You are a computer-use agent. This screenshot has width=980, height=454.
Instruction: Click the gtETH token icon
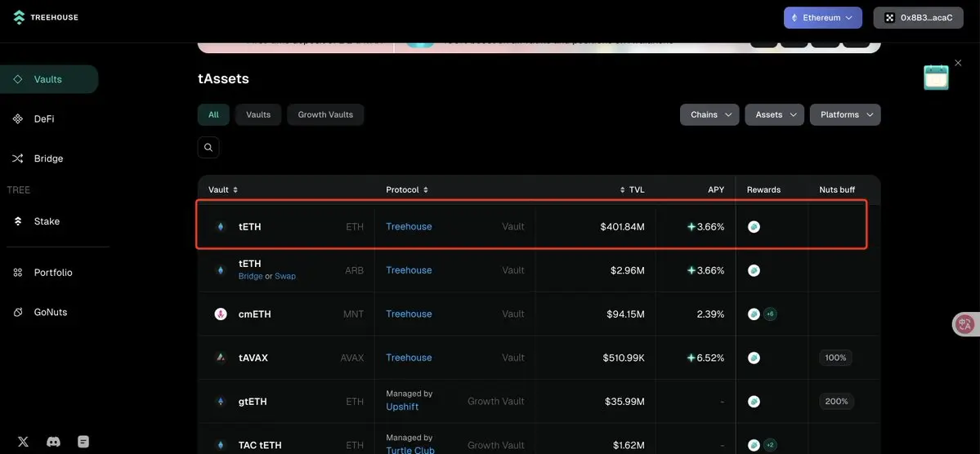pyautogui.click(x=221, y=402)
